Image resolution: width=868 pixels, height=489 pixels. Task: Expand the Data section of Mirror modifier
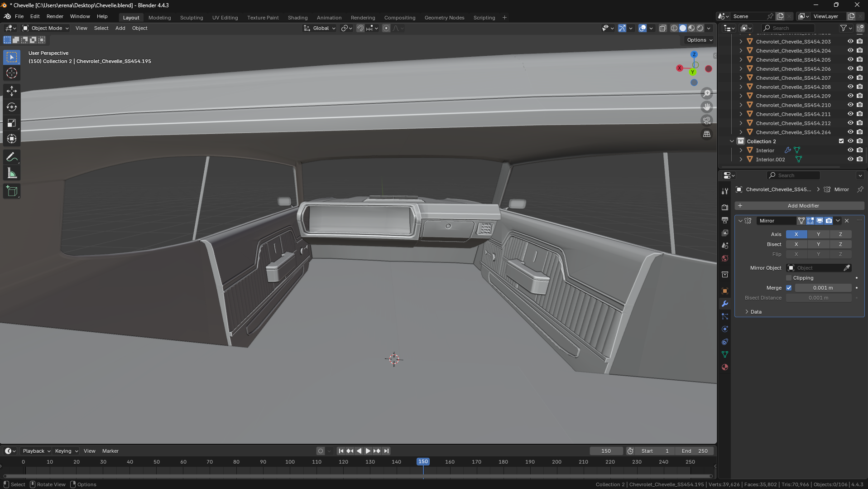point(753,312)
